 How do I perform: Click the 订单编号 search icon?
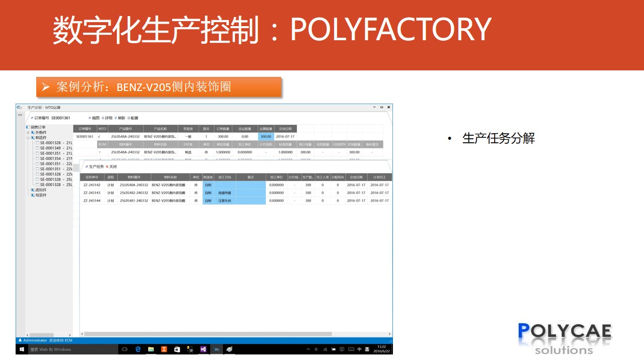[32, 118]
